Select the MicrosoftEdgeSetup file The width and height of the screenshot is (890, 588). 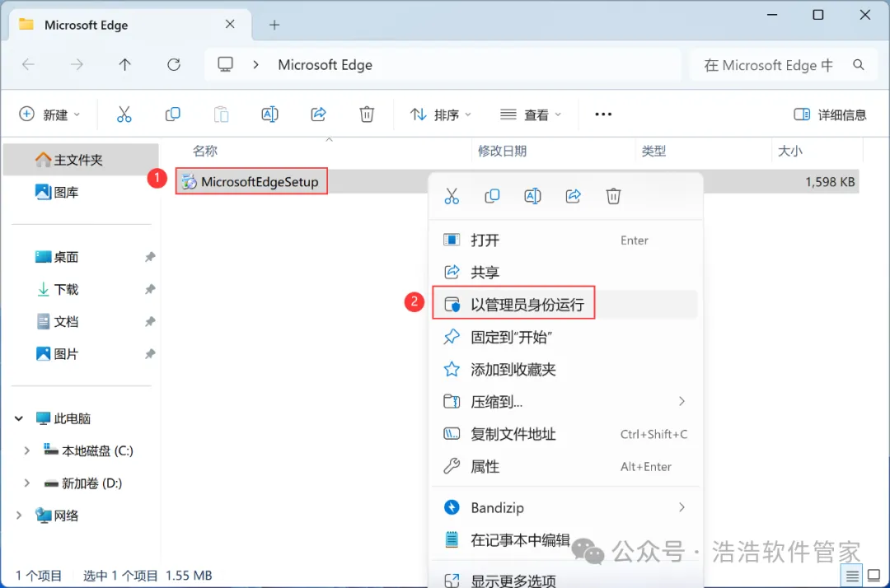point(251,181)
